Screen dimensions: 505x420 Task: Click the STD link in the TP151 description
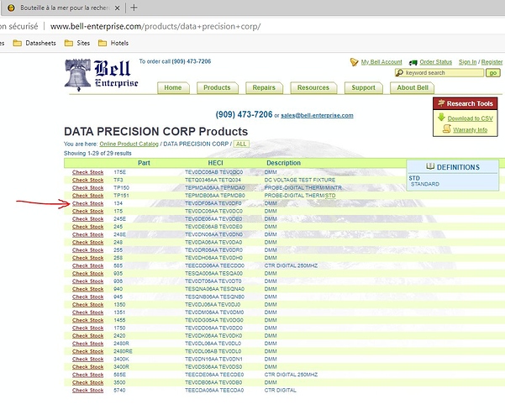[330, 196]
